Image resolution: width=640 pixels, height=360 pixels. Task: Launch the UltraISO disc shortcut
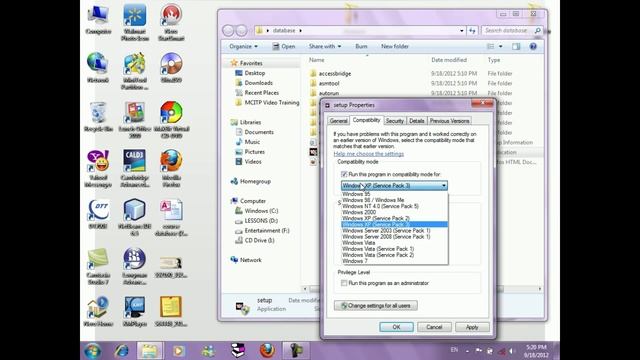pyautogui.click(x=171, y=67)
